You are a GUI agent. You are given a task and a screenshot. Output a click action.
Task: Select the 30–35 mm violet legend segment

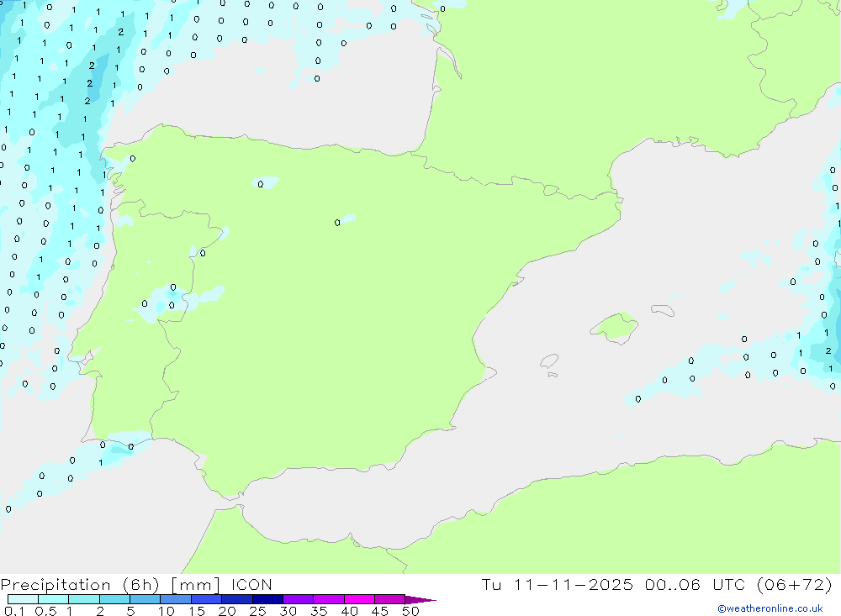click(x=299, y=599)
